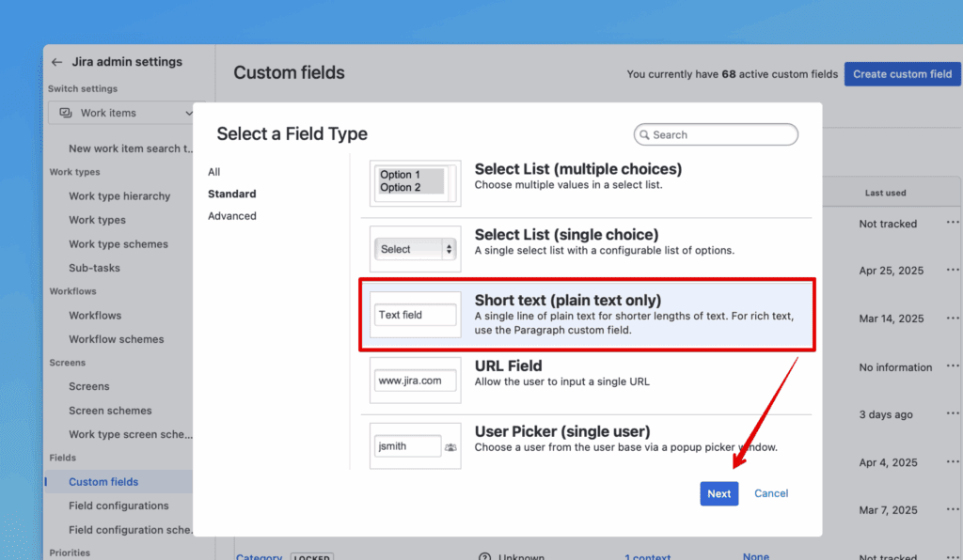This screenshot has height=560, width=963.
Task: Cancel the field type dialog
Action: pos(771,493)
